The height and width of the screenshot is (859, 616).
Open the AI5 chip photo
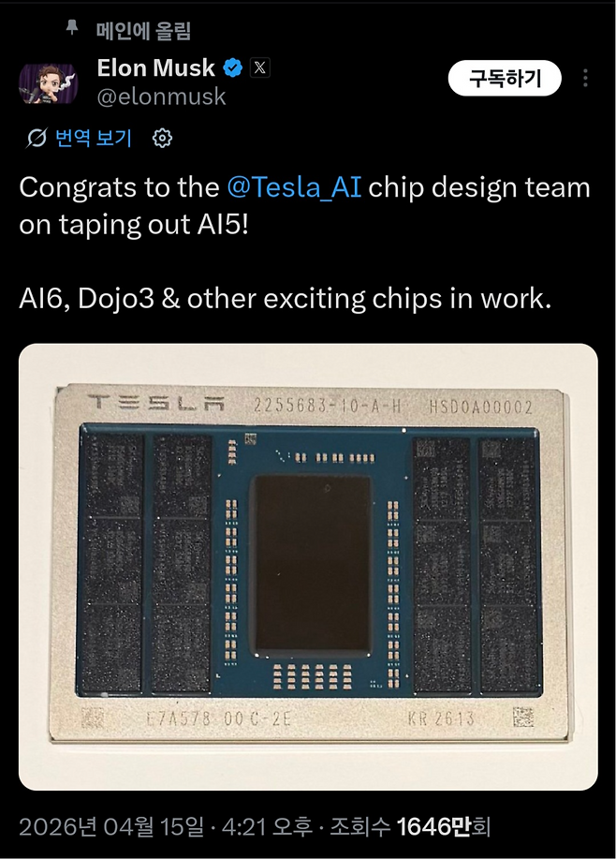point(308,567)
